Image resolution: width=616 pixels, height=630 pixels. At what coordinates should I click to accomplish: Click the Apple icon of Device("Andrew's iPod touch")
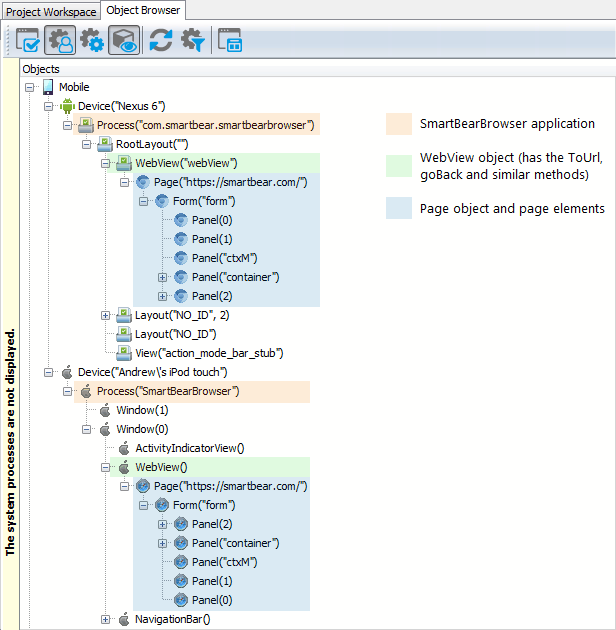67,372
